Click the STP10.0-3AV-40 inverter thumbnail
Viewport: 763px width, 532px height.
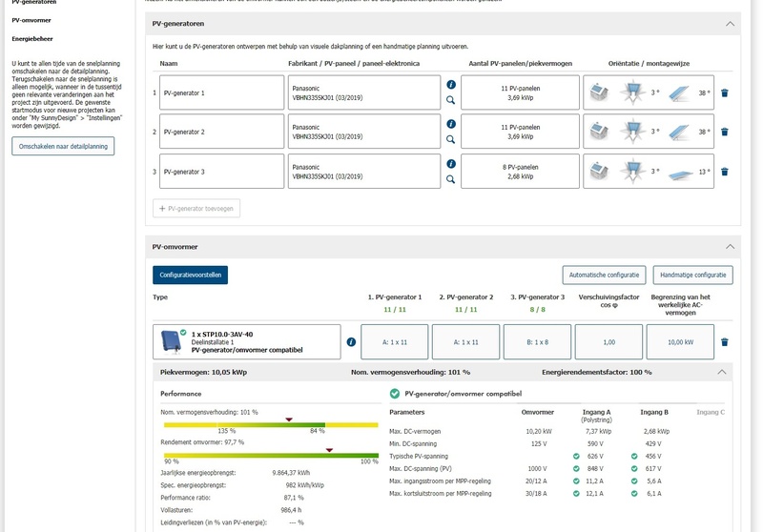pyautogui.click(x=172, y=342)
